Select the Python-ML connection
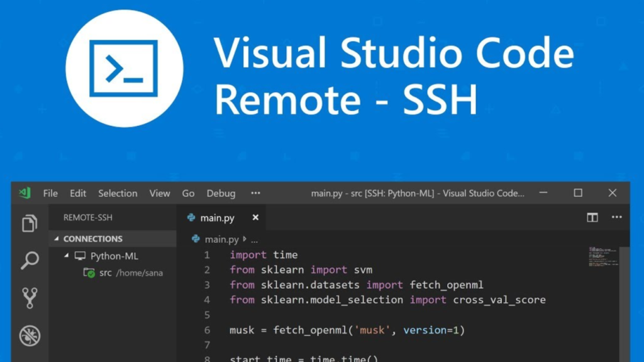Image resolution: width=644 pixels, height=362 pixels. tap(114, 256)
